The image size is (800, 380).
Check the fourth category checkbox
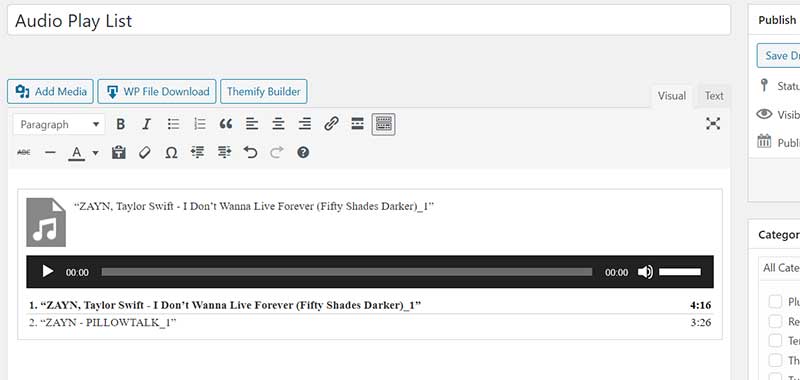(x=775, y=360)
